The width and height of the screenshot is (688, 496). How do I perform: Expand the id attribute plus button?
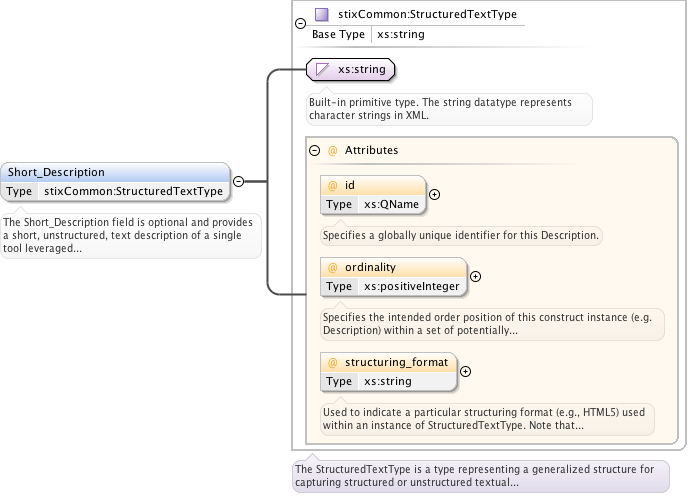434,195
